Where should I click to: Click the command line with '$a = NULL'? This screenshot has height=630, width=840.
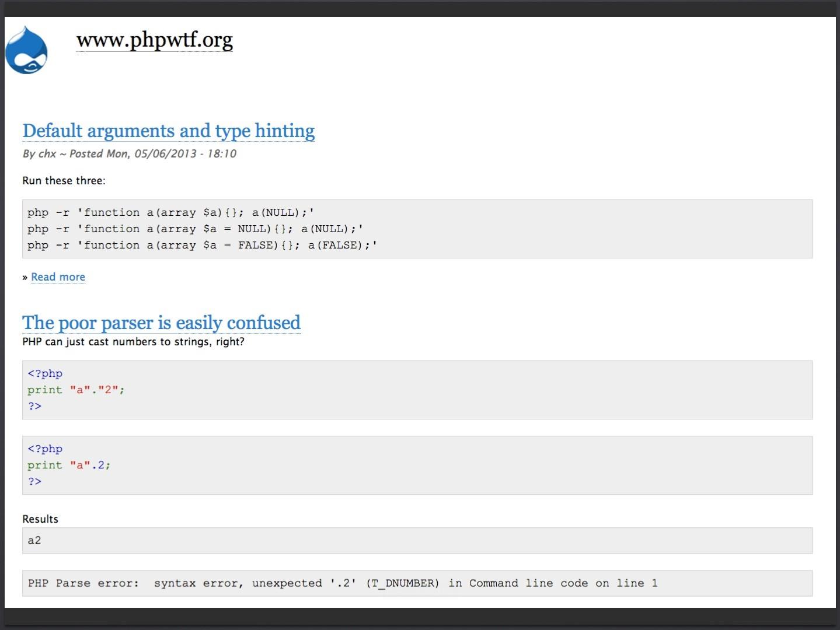(x=195, y=229)
